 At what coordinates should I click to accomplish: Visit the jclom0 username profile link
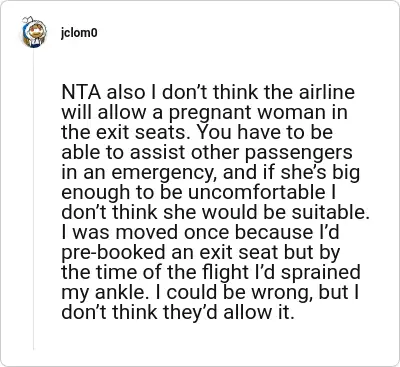point(79,33)
